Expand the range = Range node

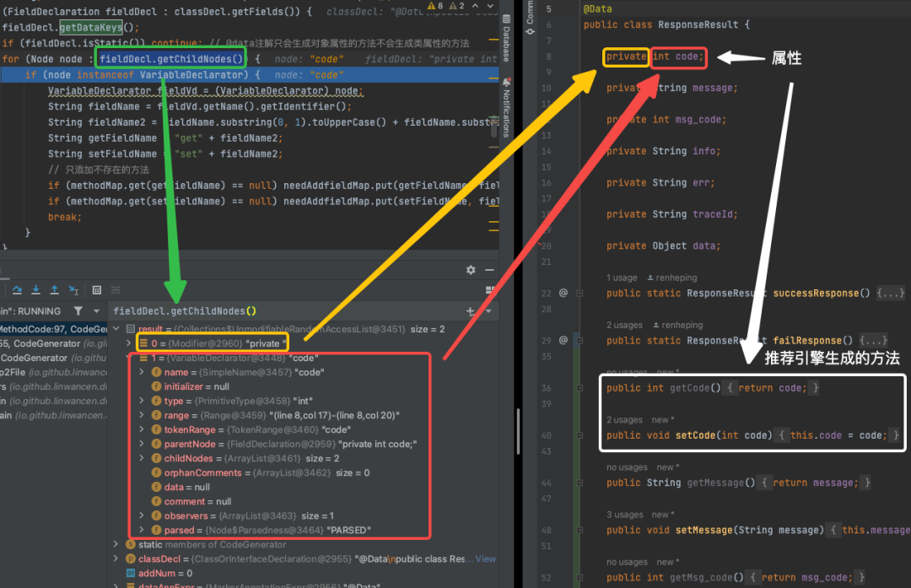coord(142,415)
